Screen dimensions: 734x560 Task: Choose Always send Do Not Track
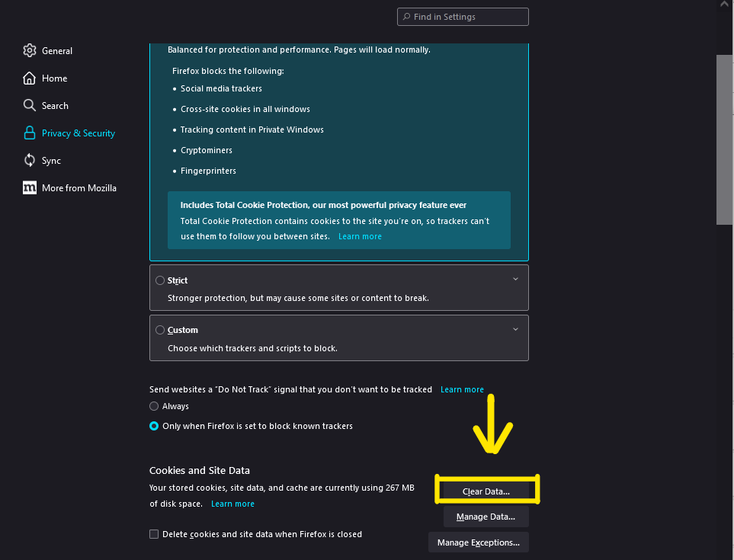[x=154, y=407]
